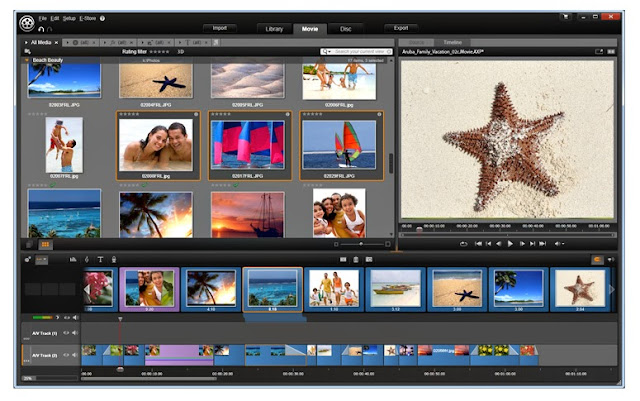Image resolution: width=640 pixels, height=401 pixels.
Task: Enable the orange magnet snapping button
Action: pyautogui.click(x=597, y=259)
